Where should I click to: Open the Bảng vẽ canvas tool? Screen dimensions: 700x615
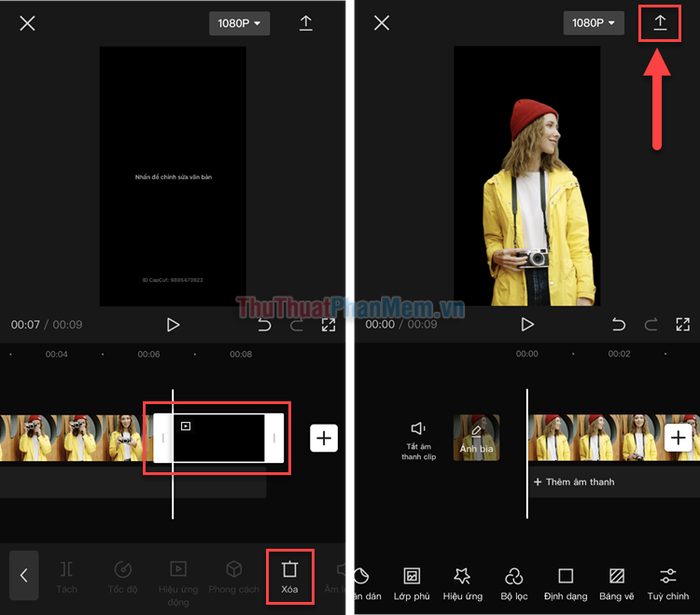click(x=617, y=584)
